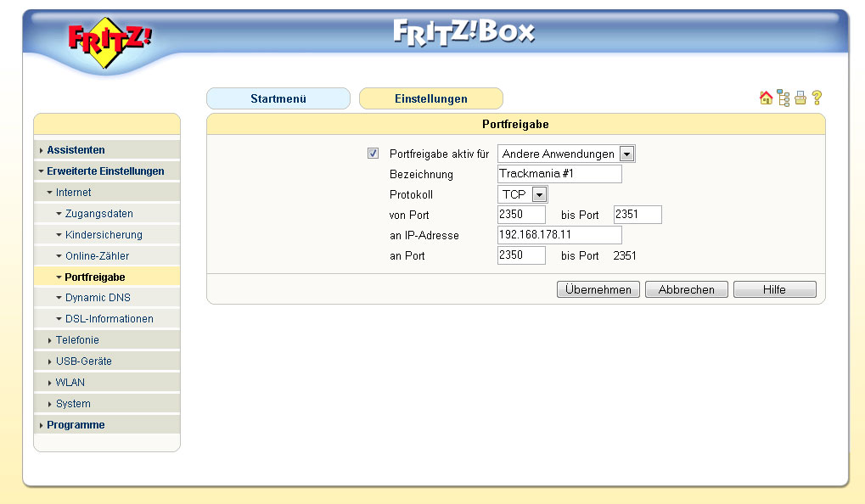The image size is (865, 504).
Task: Click the Portfreigabe panel heading
Action: (515, 124)
